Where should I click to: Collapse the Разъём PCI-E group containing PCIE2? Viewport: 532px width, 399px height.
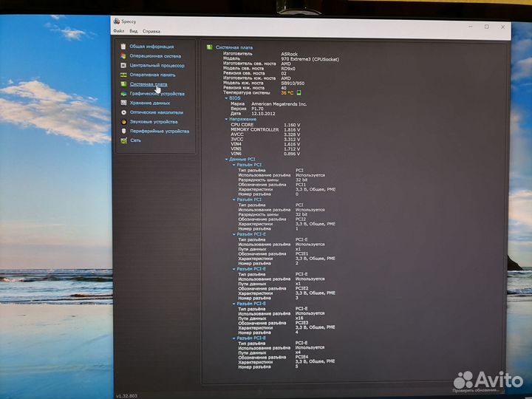click(x=233, y=269)
